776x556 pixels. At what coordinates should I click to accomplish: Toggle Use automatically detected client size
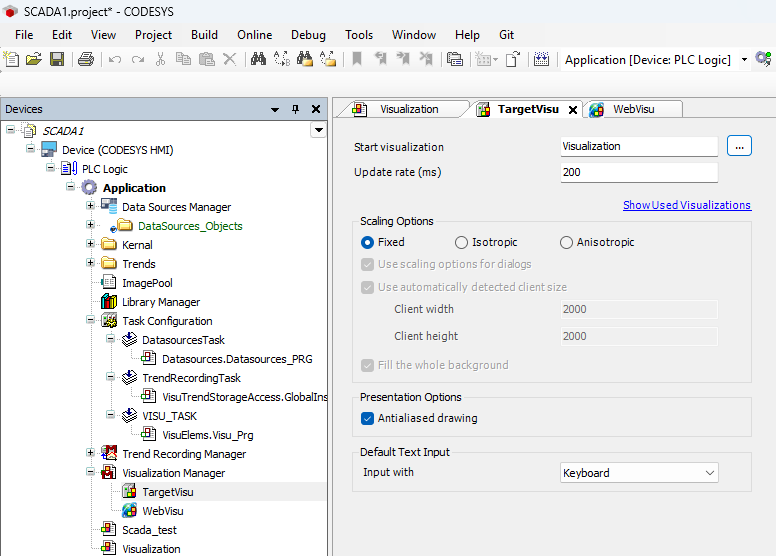point(367,287)
